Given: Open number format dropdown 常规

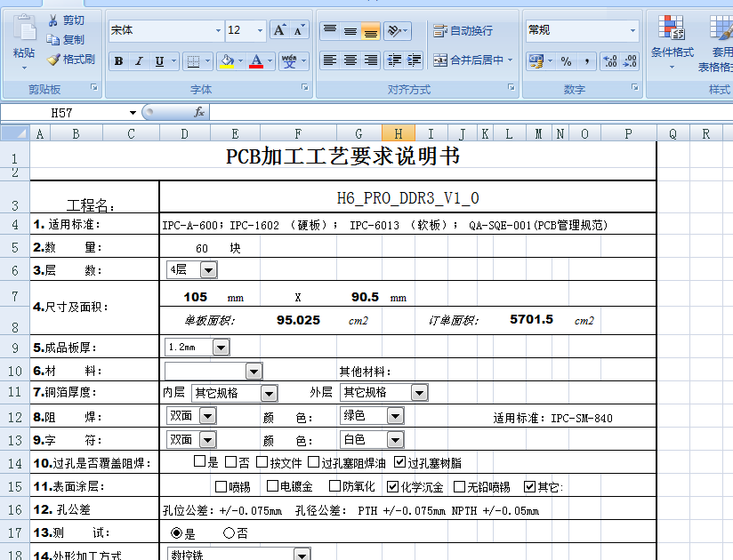Looking at the screenshot, I should click(632, 30).
